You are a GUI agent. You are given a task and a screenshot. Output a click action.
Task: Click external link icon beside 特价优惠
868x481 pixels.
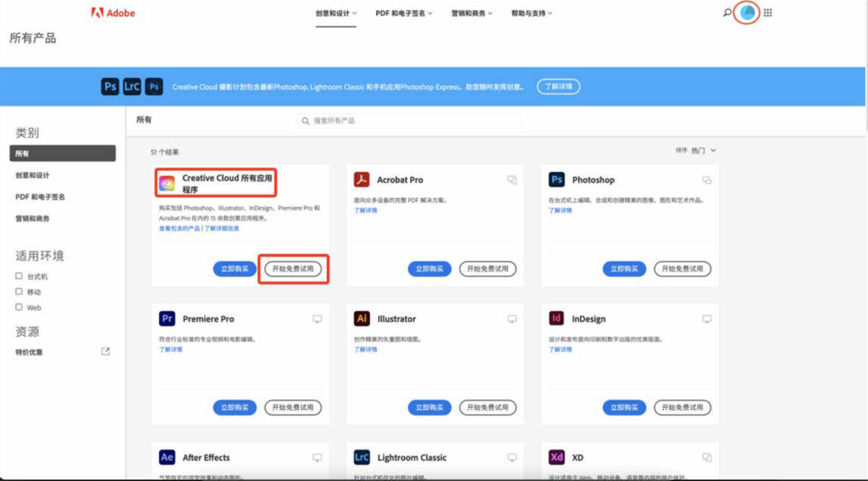pos(105,351)
